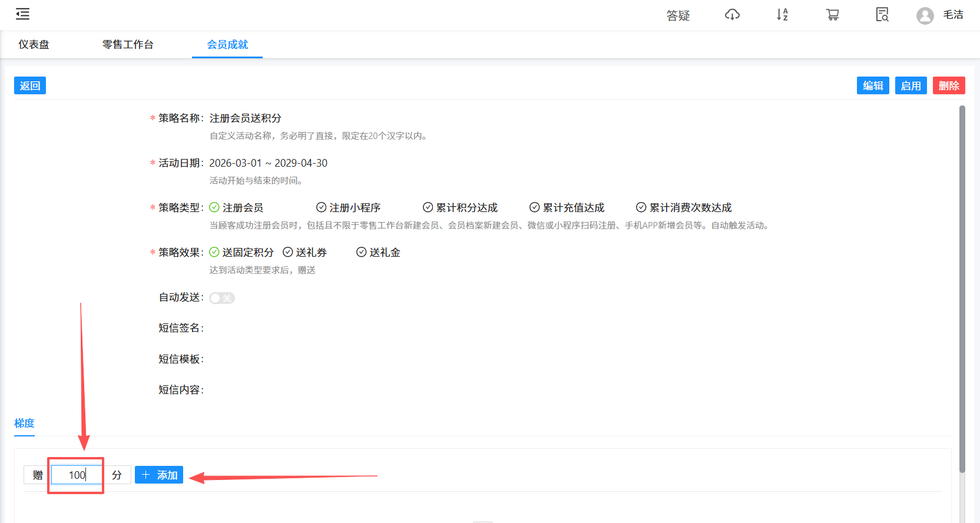This screenshot has width=980, height=523.
Task: Select the 注册小程序 strategy type
Action: coord(349,207)
